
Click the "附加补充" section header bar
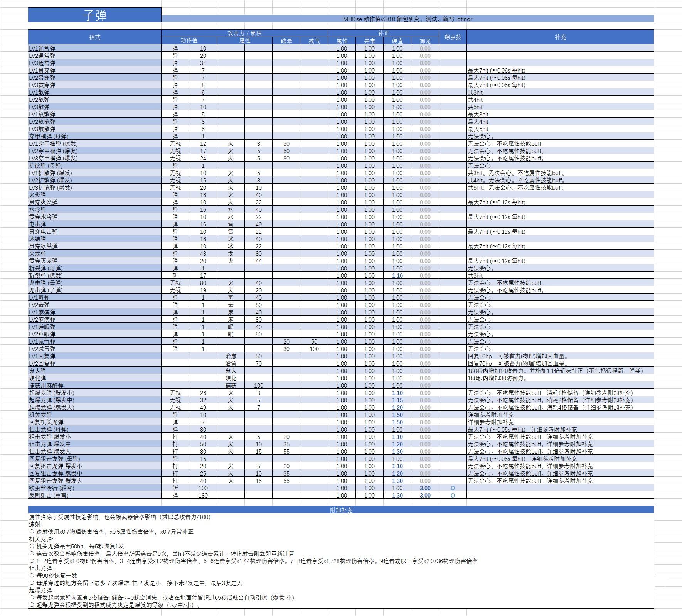(x=341, y=510)
